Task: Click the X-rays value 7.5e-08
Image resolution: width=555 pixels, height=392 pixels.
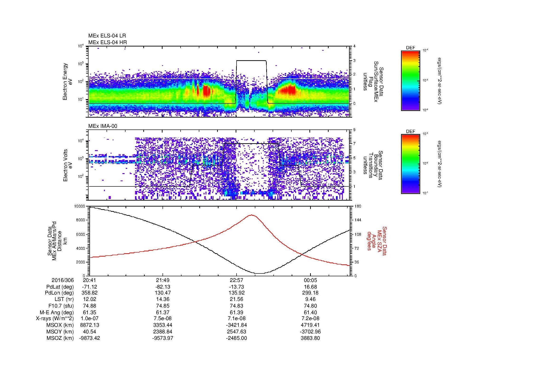Action: point(163,318)
